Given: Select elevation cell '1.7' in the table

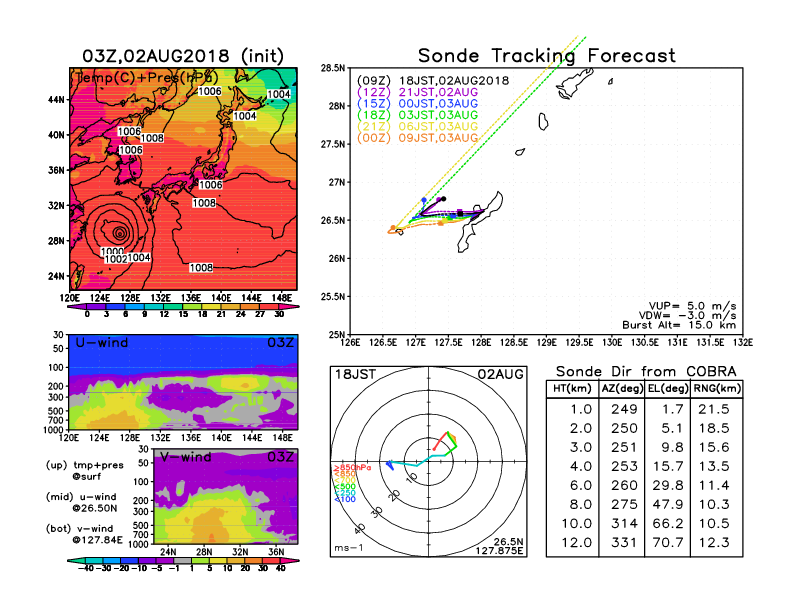Looking at the screenshot, I should click(672, 409).
